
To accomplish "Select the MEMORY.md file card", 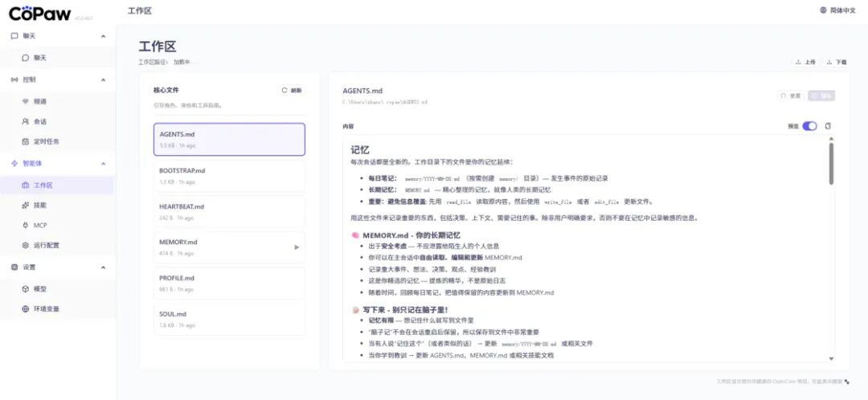I will [x=229, y=247].
